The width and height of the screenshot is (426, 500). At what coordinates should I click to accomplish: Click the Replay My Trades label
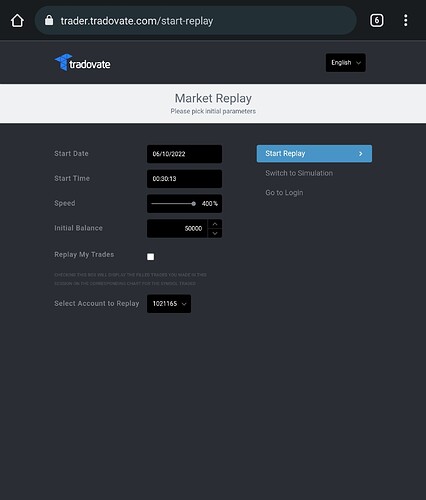coord(84,255)
